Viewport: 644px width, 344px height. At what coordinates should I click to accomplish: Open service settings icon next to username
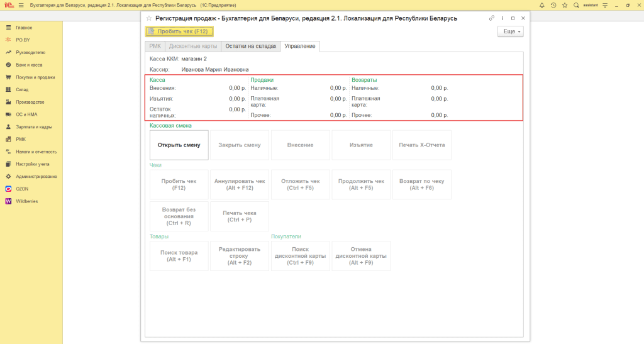605,5
